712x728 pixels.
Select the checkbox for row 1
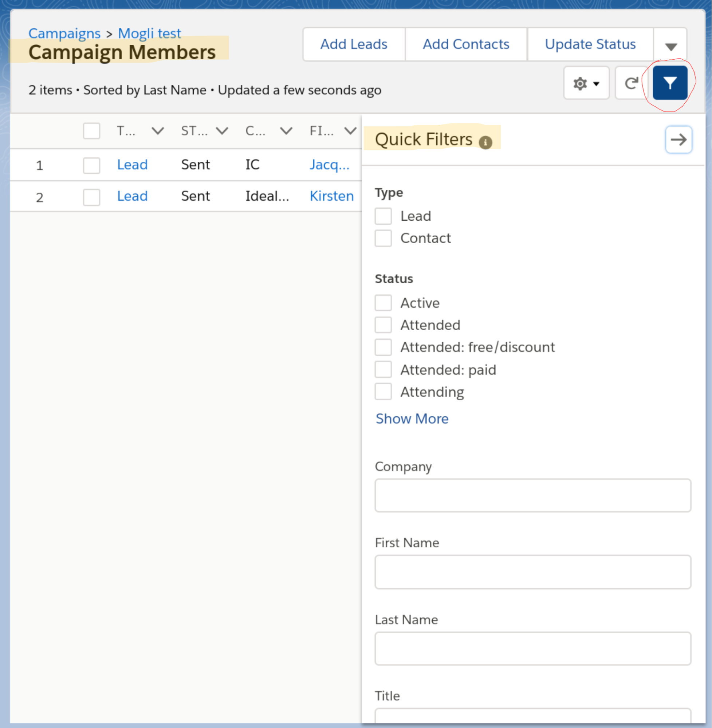click(91, 166)
